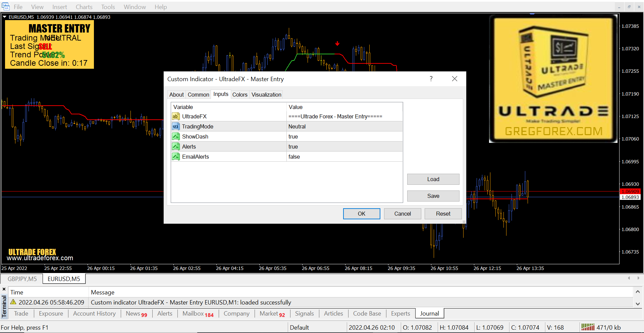This screenshot has width=644, height=333.
Task: Expand the EURUSD,M5 chart title triangle
Action: click(5, 17)
